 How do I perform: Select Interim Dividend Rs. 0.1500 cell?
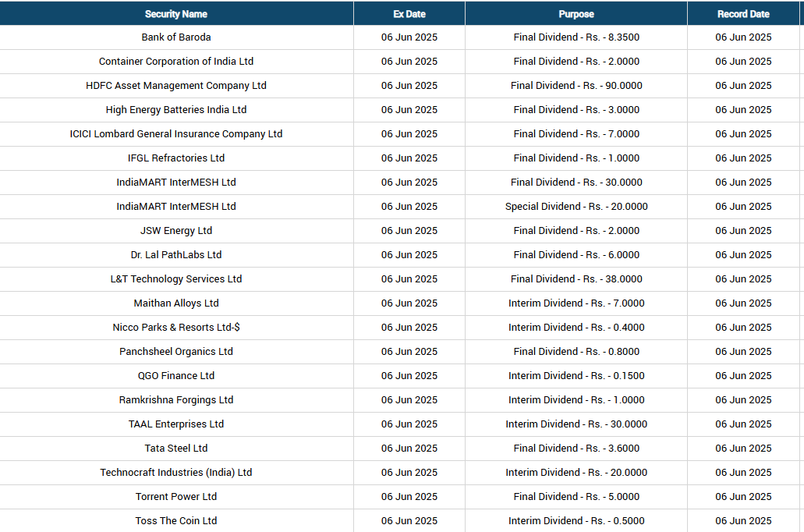coord(576,375)
